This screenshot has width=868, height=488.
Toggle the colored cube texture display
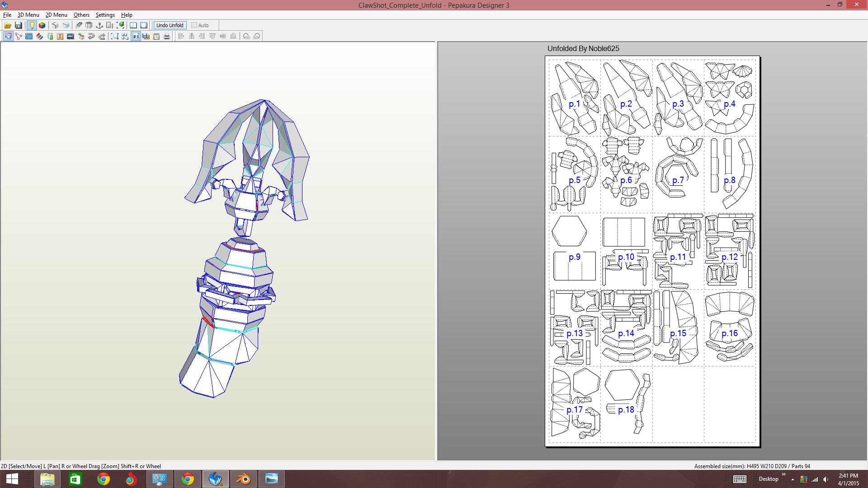pos(42,25)
